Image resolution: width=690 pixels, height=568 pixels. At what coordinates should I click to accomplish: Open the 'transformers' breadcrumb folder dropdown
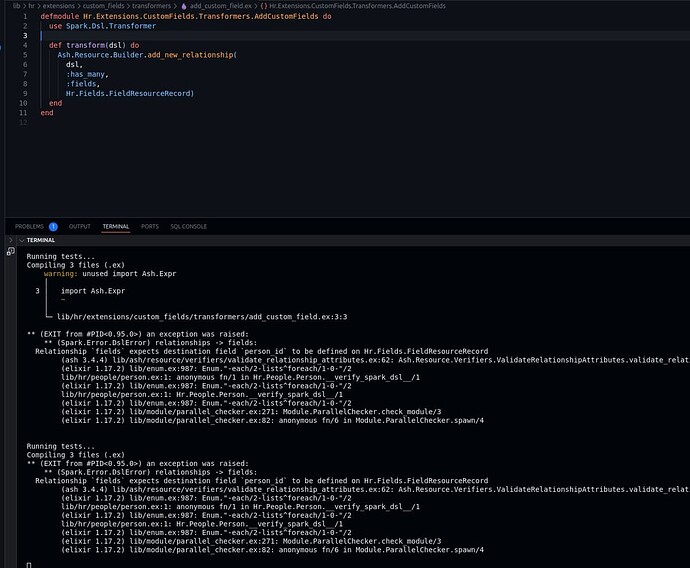click(x=151, y=6)
